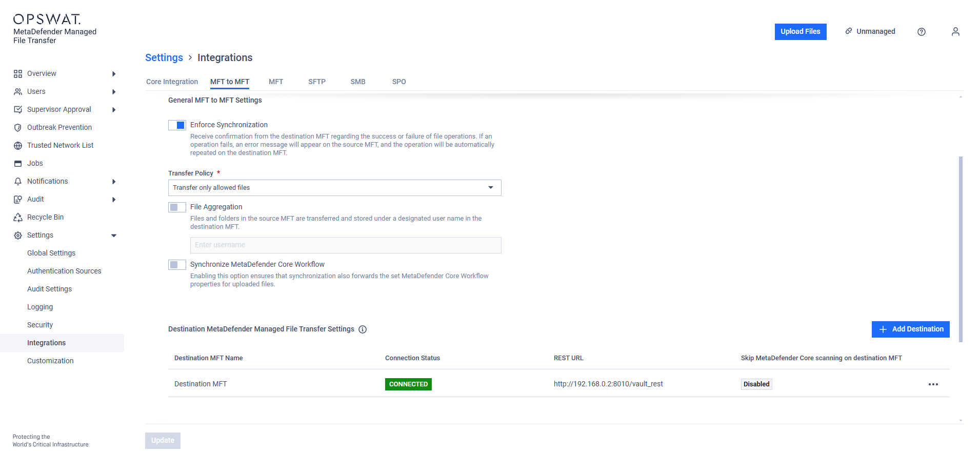Open Audit Settings page

click(x=49, y=289)
